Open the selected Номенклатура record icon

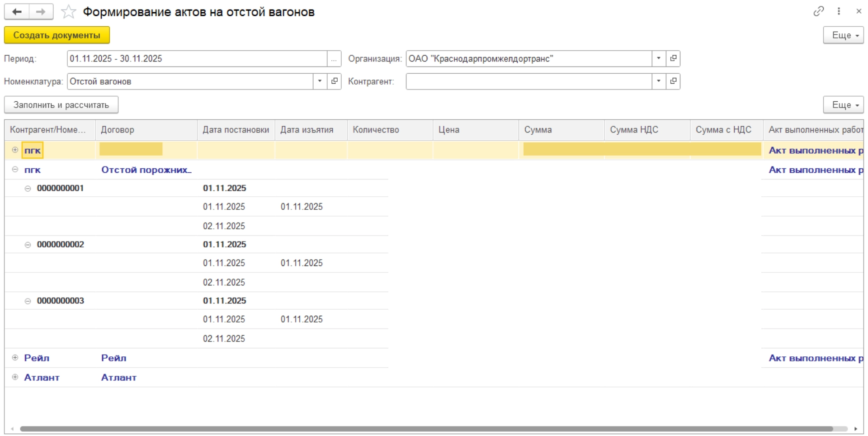click(x=334, y=81)
